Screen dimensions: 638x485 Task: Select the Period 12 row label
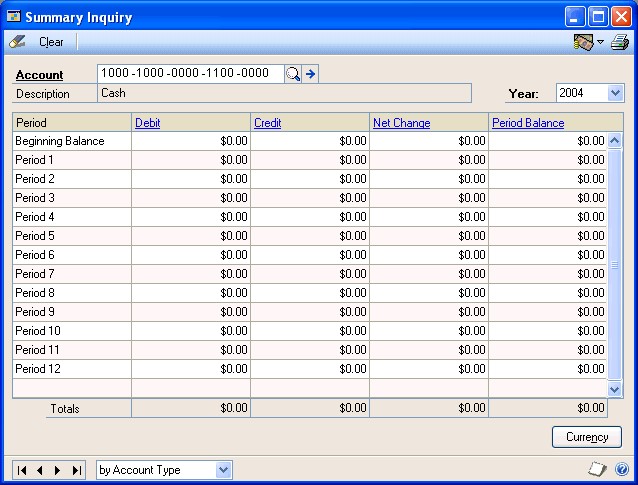point(38,369)
